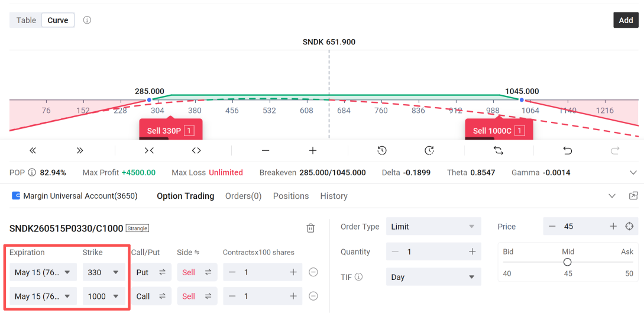Collapse trading panel with chevron
Screen dimensions: 644x316
click(x=612, y=196)
